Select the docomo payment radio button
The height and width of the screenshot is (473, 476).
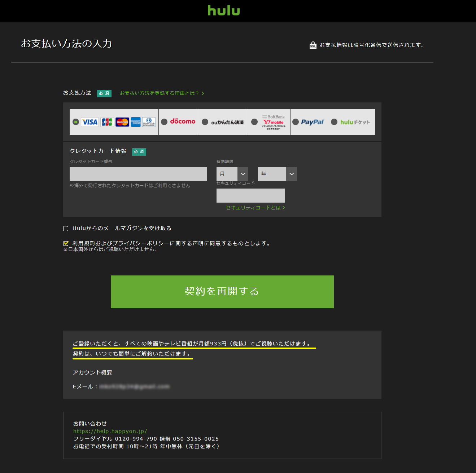(x=164, y=122)
